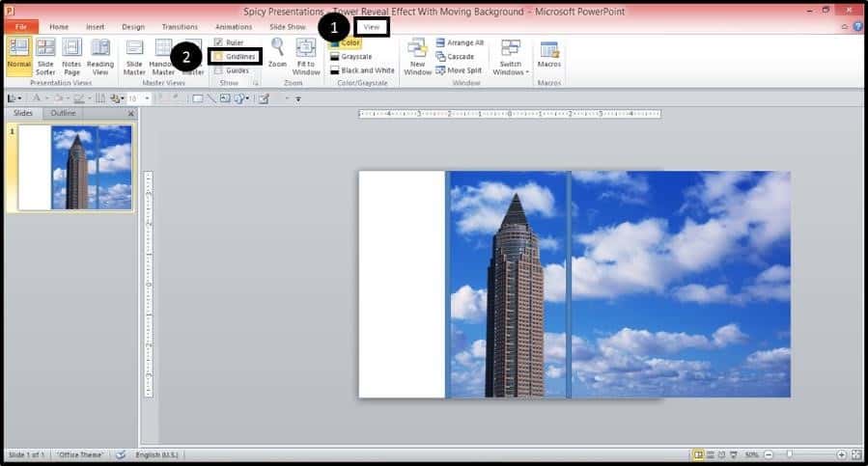Click Move Split
The width and height of the screenshot is (868, 466).
point(459,70)
